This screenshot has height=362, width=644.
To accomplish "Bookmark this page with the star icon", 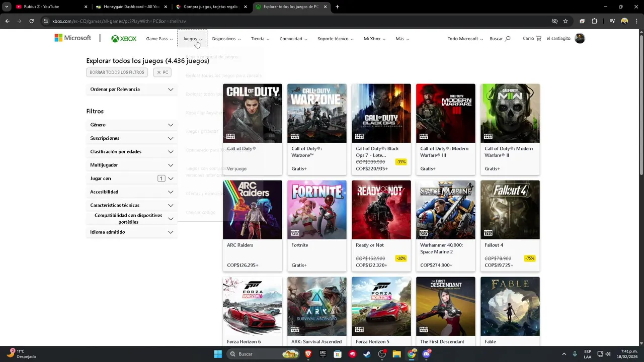I will [x=566, y=21].
